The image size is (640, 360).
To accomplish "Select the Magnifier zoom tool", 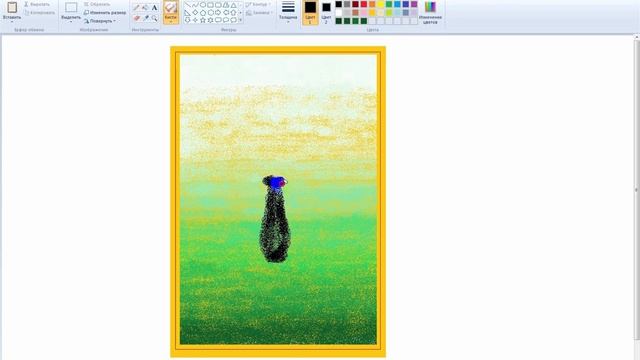I will (x=154, y=18).
